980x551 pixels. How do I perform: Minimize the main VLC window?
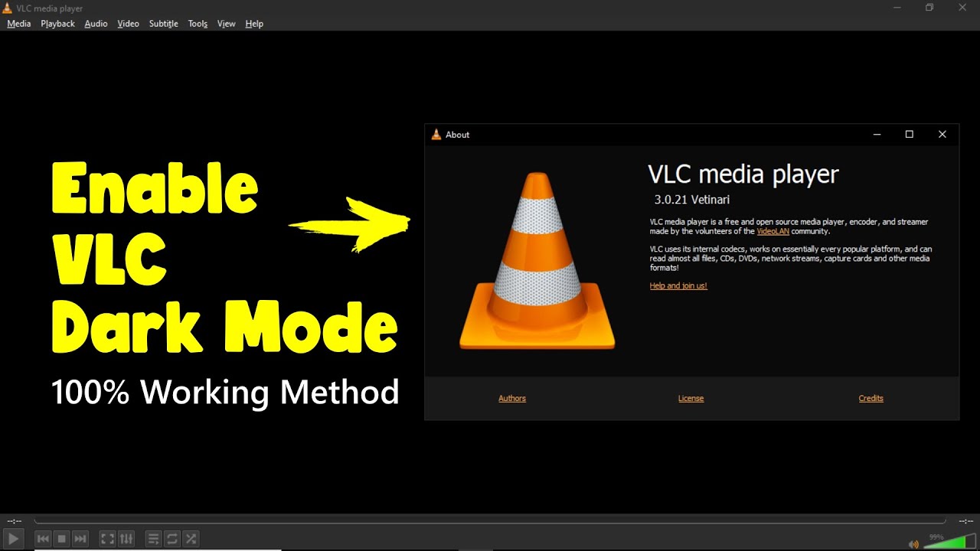click(897, 8)
